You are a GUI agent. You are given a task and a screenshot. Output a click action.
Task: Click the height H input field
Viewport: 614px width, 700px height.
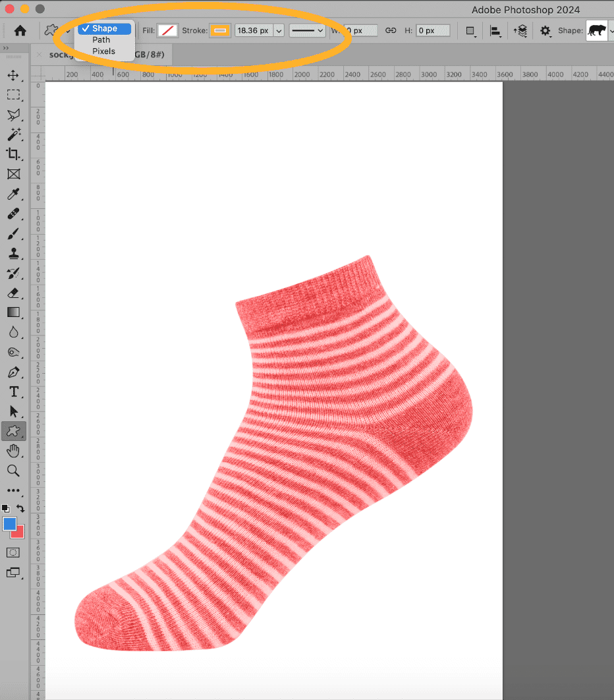coord(433,30)
